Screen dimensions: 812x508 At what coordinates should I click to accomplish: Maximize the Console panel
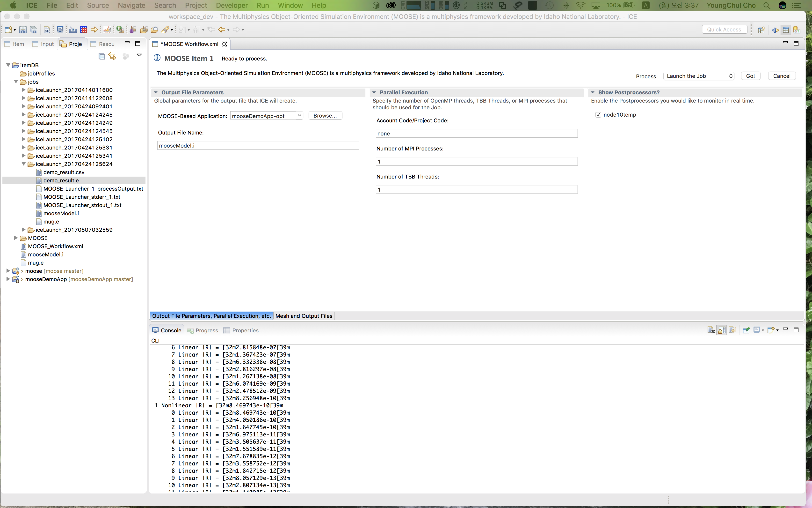click(796, 330)
